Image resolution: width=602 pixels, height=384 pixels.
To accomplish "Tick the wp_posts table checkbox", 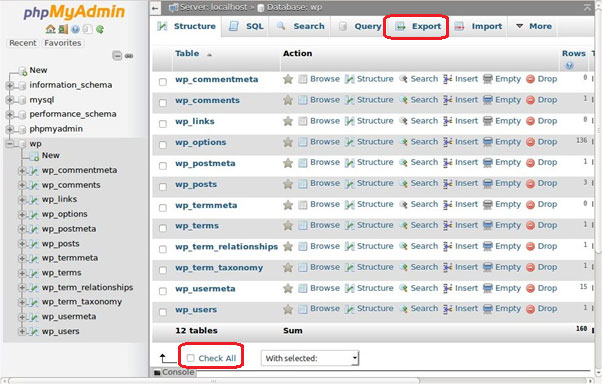I will (x=163, y=187).
